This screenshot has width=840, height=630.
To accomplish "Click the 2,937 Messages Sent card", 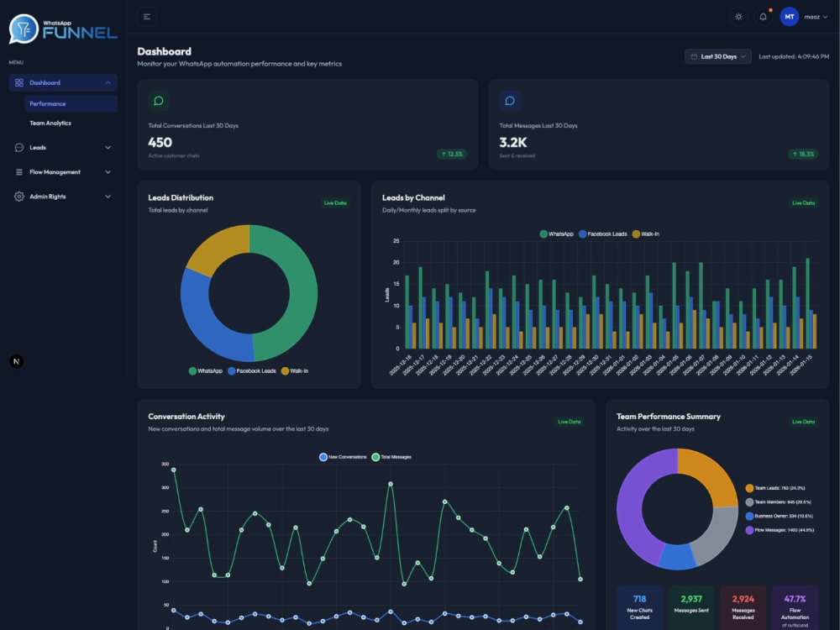I will pos(691,607).
